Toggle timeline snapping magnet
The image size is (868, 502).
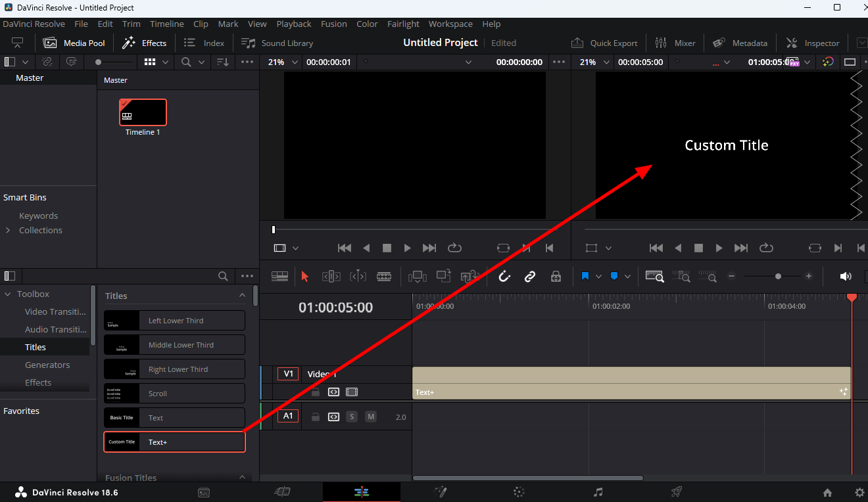click(x=504, y=277)
